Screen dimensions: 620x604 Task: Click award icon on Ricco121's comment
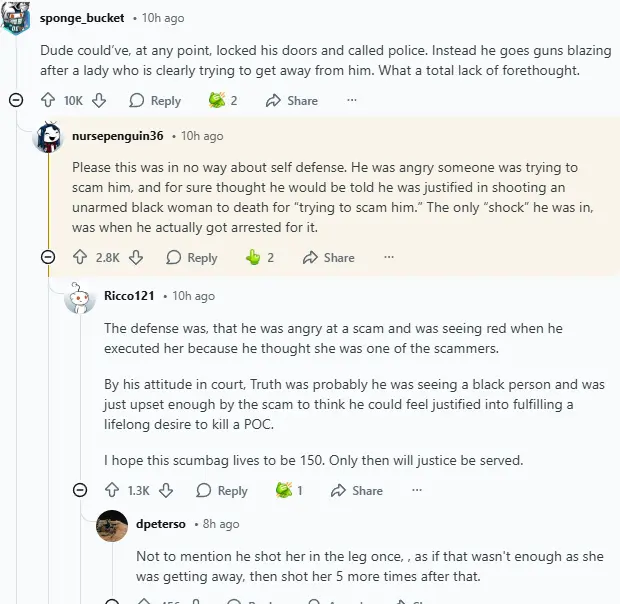285,490
